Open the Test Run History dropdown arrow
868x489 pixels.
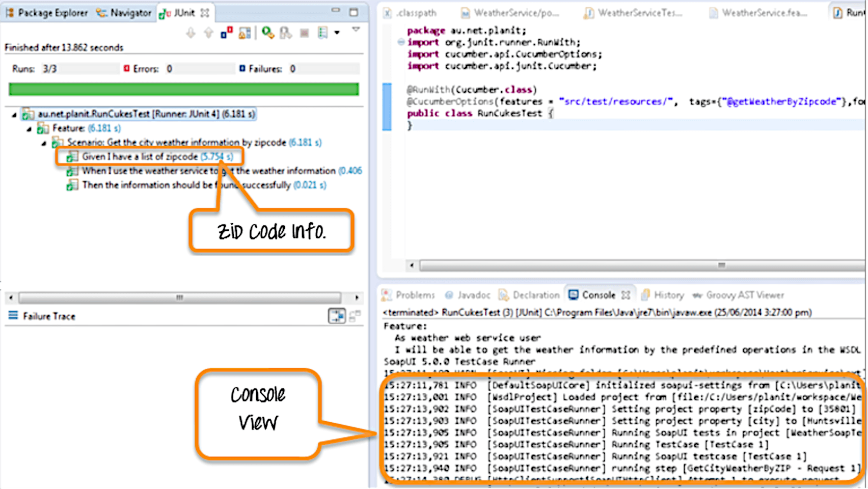pyautogui.click(x=337, y=33)
